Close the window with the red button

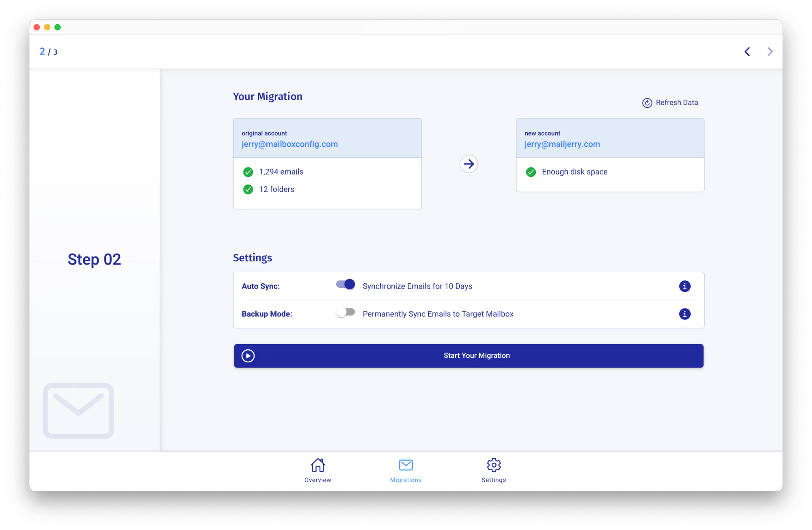tap(37, 27)
